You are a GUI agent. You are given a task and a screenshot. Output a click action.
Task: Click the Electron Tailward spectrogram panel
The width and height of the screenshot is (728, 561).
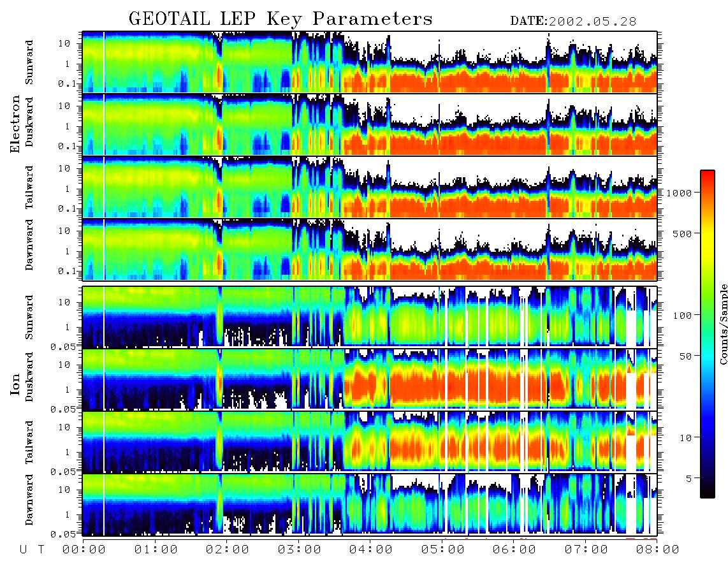pos(370,187)
